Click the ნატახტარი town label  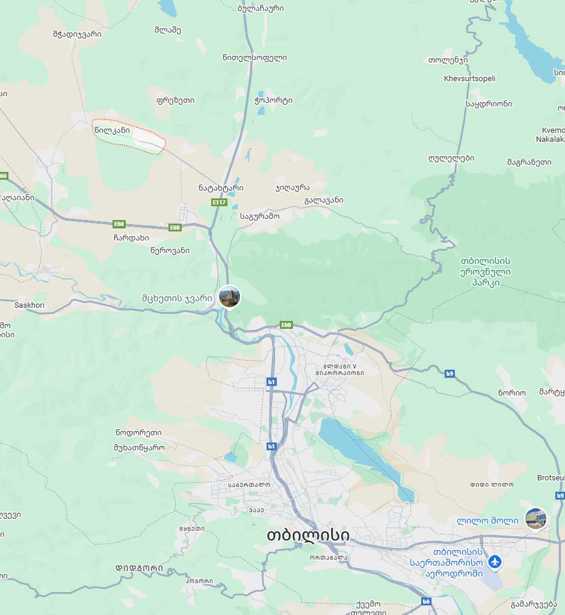221,188
